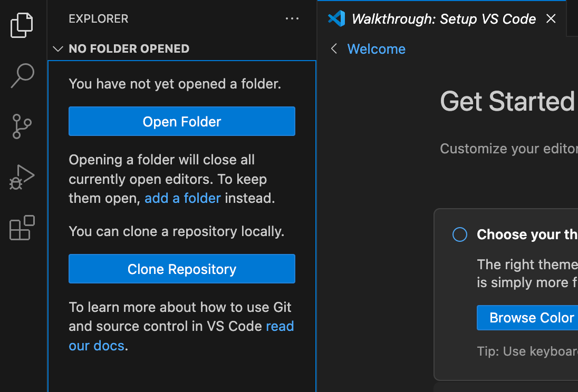Click the Get Started heading
Screen dimensions: 578x392
(507, 101)
